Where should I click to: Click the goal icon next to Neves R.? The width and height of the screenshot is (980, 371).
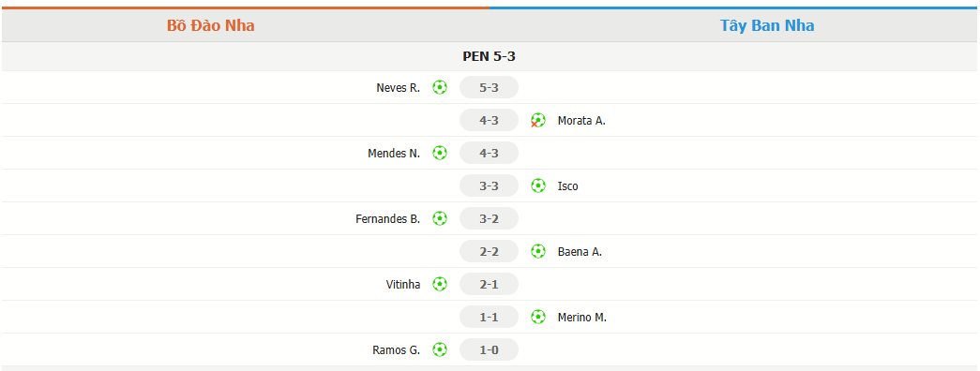440,87
